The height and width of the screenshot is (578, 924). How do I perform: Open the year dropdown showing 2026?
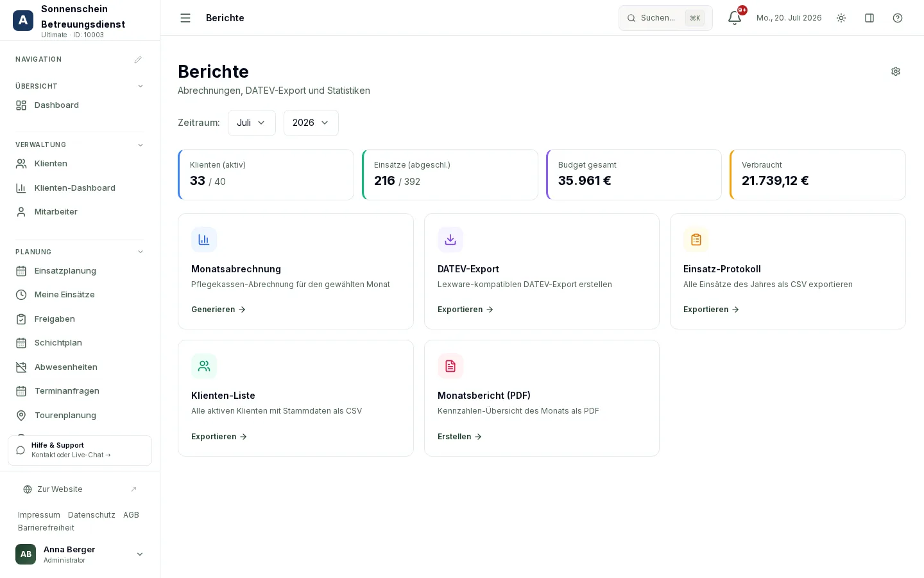point(311,123)
